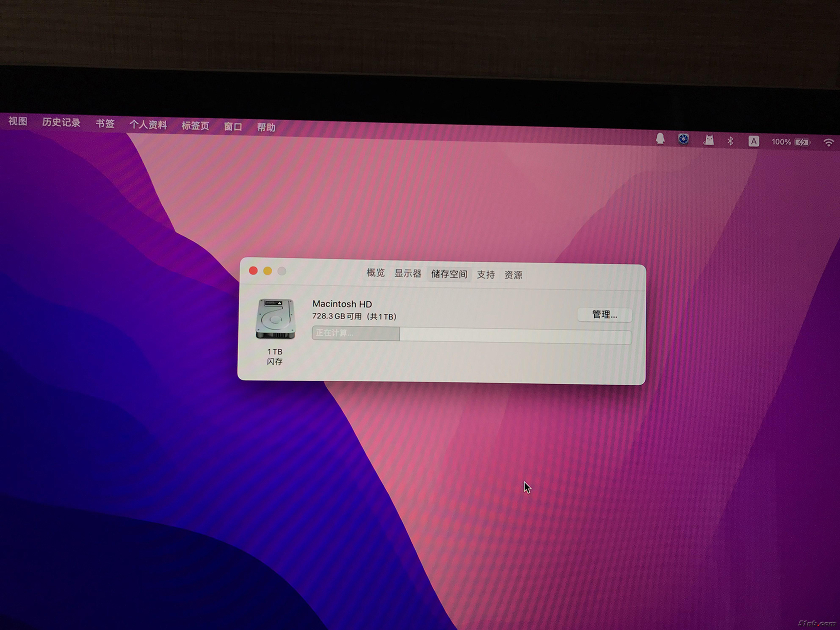Click the Macintosh HD drive icon

coord(275,318)
